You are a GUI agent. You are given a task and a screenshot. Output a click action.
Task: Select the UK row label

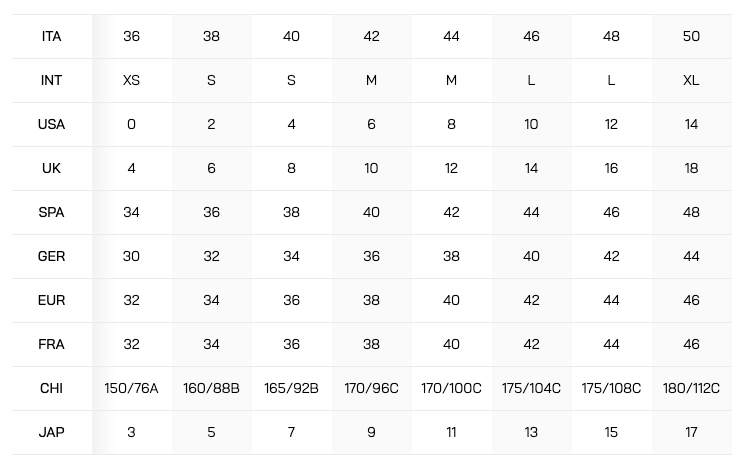pos(52,168)
